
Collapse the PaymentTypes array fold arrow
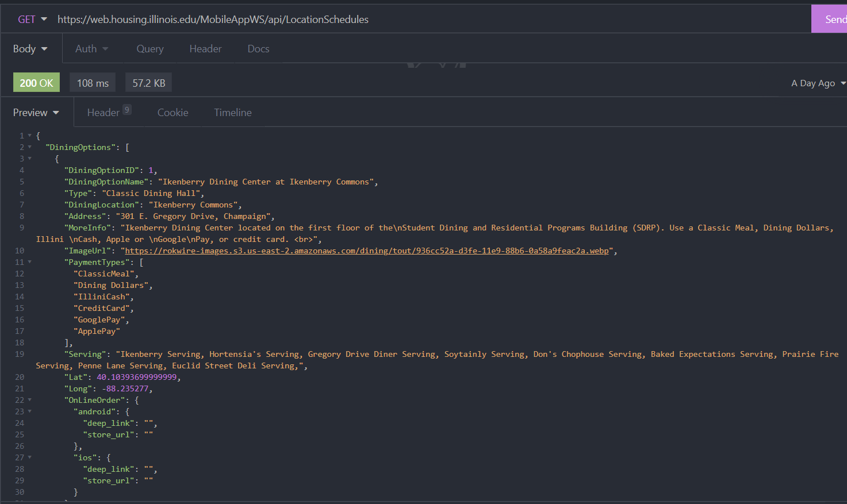pyautogui.click(x=29, y=262)
